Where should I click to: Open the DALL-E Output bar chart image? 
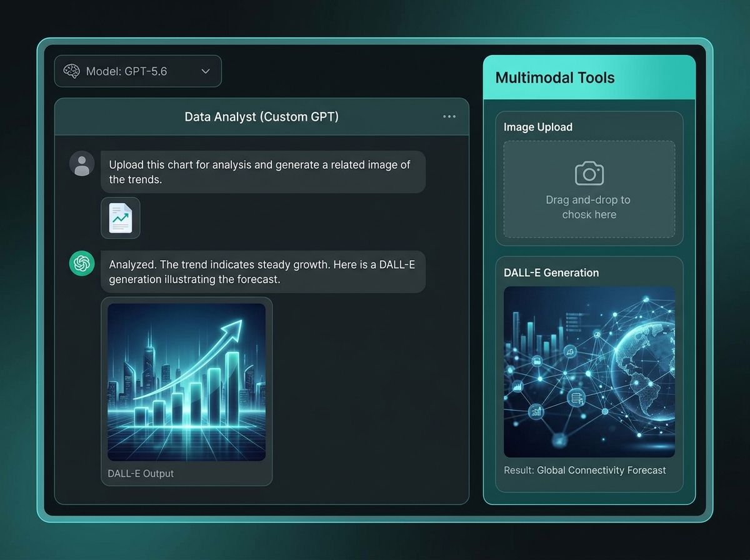click(187, 382)
